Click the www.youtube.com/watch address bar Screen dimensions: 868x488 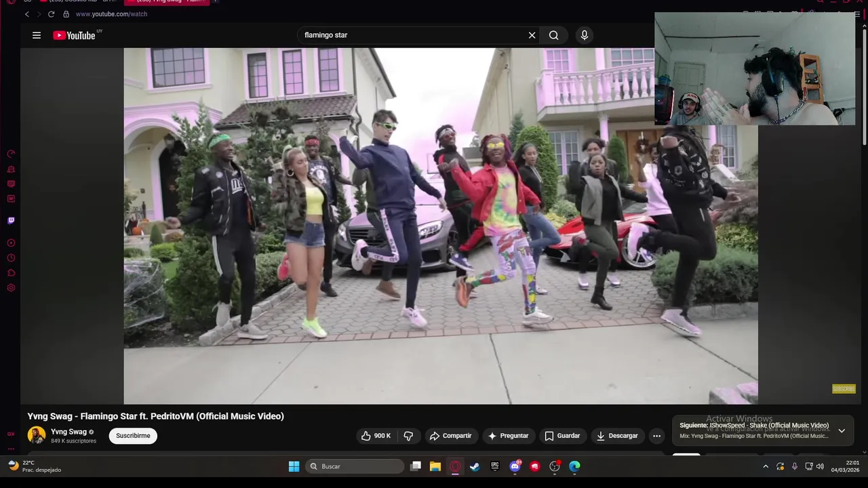[111, 14]
